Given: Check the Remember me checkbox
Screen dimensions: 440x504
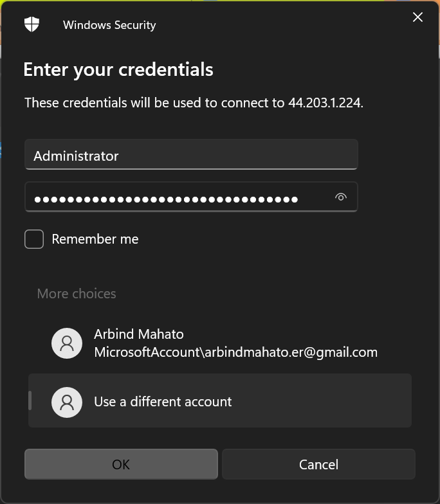Looking at the screenshot, I should click(x=34, y=239).
